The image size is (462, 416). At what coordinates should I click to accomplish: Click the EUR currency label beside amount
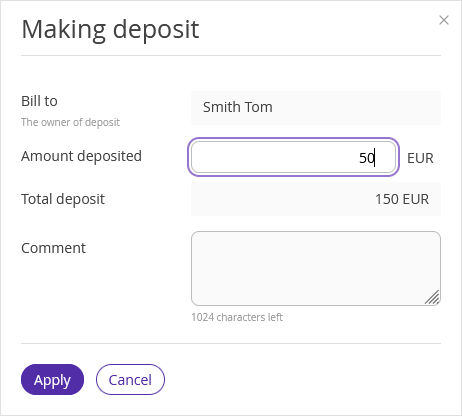[x=420, y=158]
